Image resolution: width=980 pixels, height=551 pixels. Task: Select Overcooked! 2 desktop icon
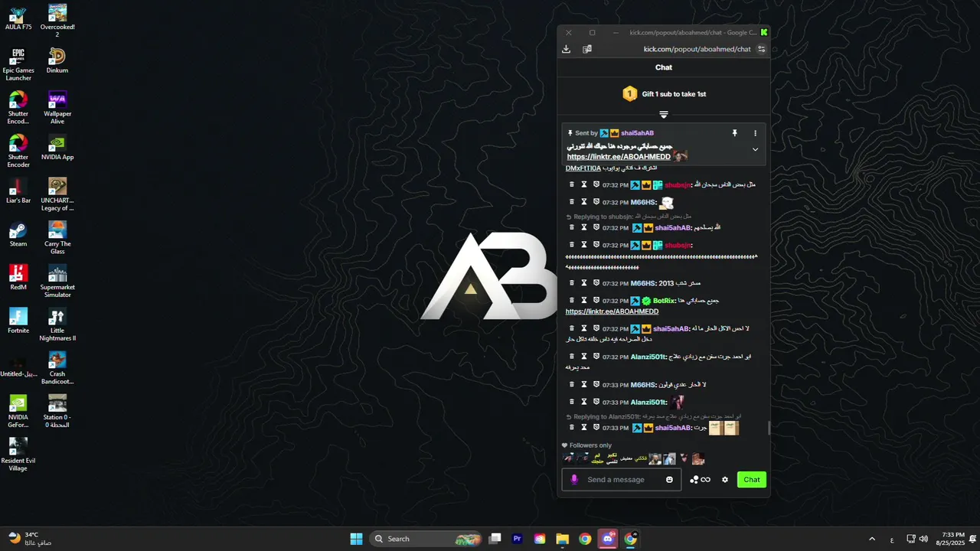pos(57,21)
